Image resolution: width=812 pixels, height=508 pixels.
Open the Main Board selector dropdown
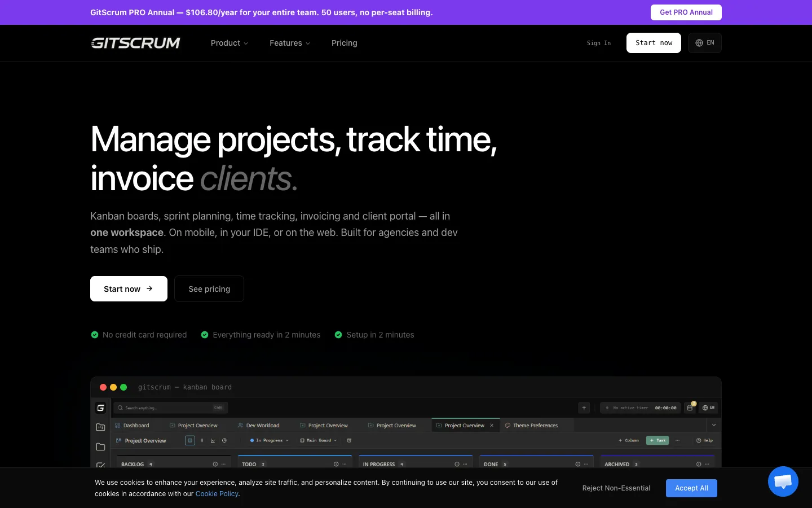tap(319, 440)
